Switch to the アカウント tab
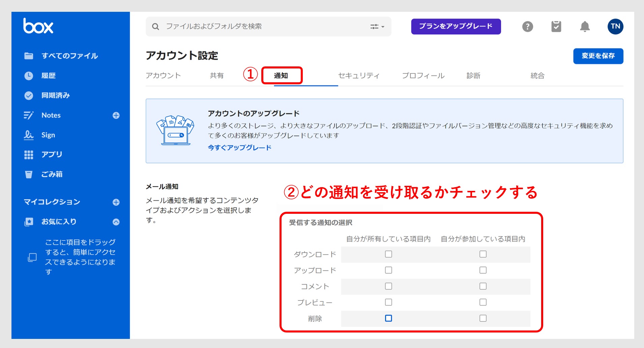 tap(163, 76)
